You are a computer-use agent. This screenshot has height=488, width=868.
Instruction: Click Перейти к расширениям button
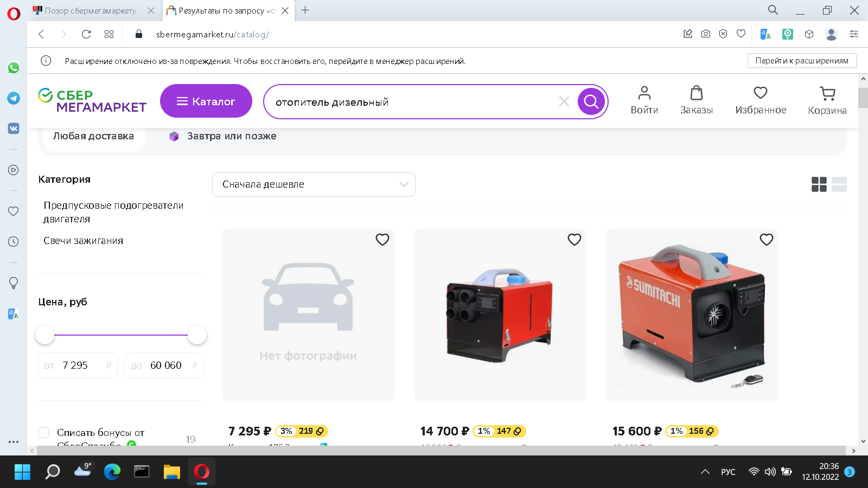[802, 61]
